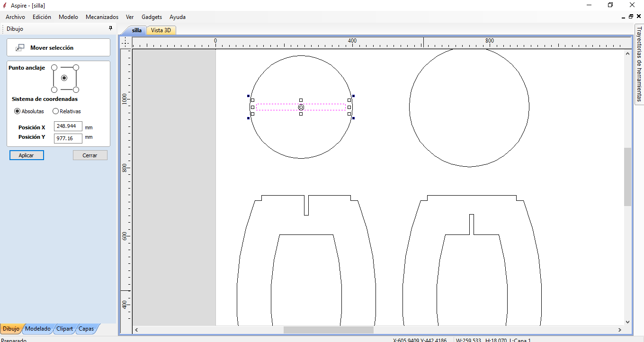Select the Dibujo tab at panel bottom
Viewport: 644px width, 342px height.
11,329
